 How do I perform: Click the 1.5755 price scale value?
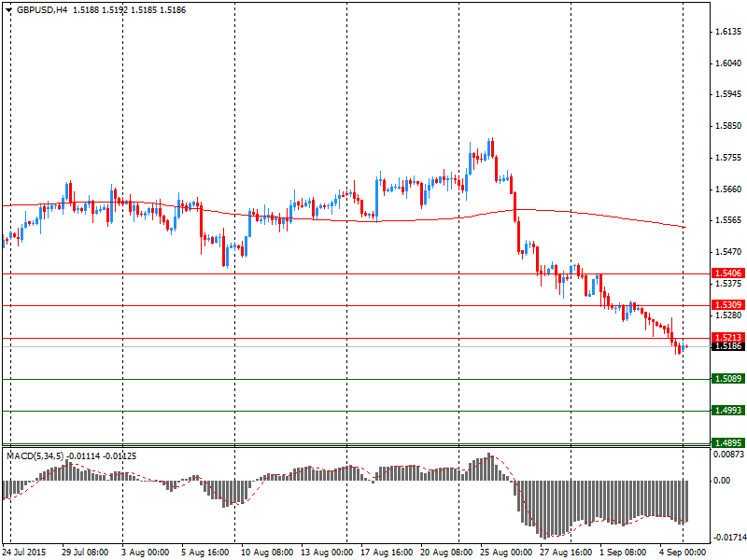click(x=729, y=158)
